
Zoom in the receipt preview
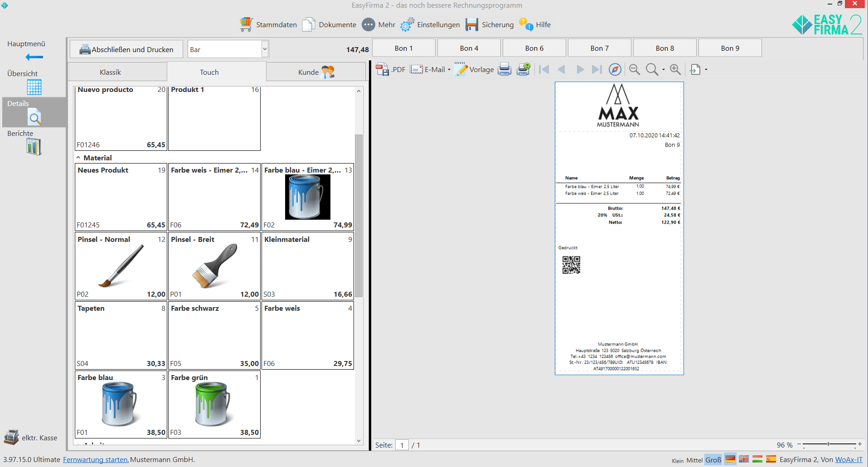tap(675, 69)
